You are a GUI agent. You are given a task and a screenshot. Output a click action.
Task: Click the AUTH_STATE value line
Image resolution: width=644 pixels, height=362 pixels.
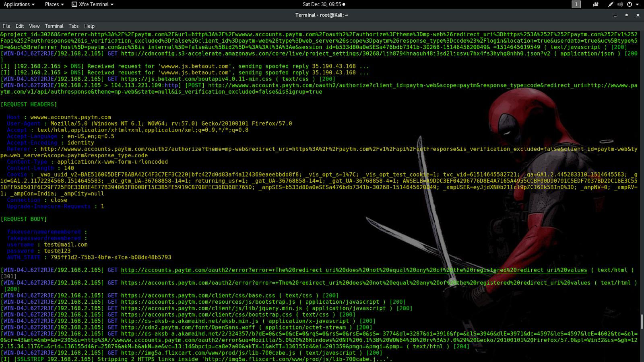coord(89,257)
